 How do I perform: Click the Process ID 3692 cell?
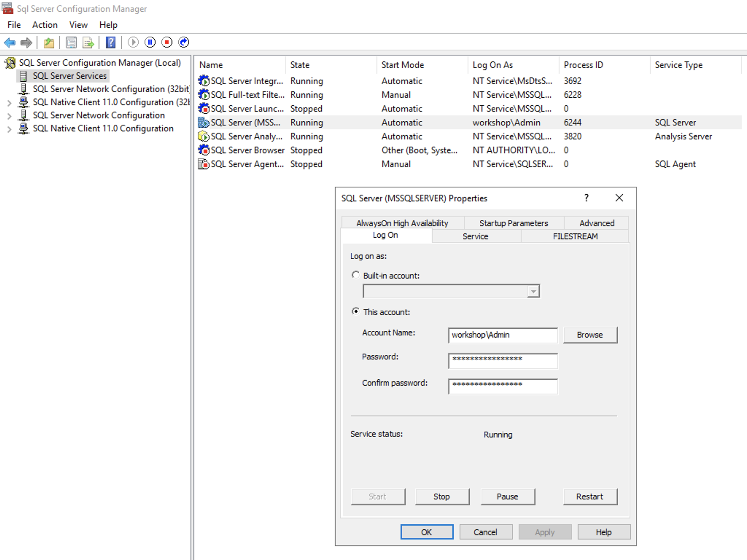572,81
